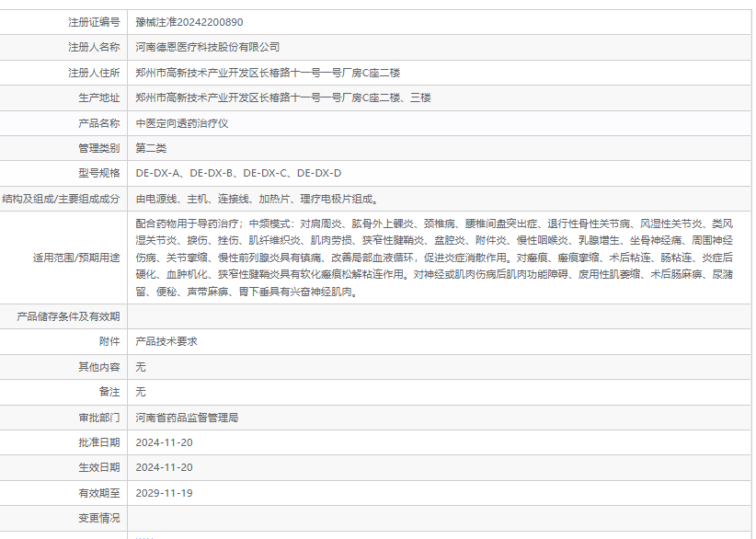Image resolution: width=756 pixels, height=539 pixels.
Task: Click the composition text 由电源线、主机、连接线、加热片、理疗电极片组成
Action: 258,199
